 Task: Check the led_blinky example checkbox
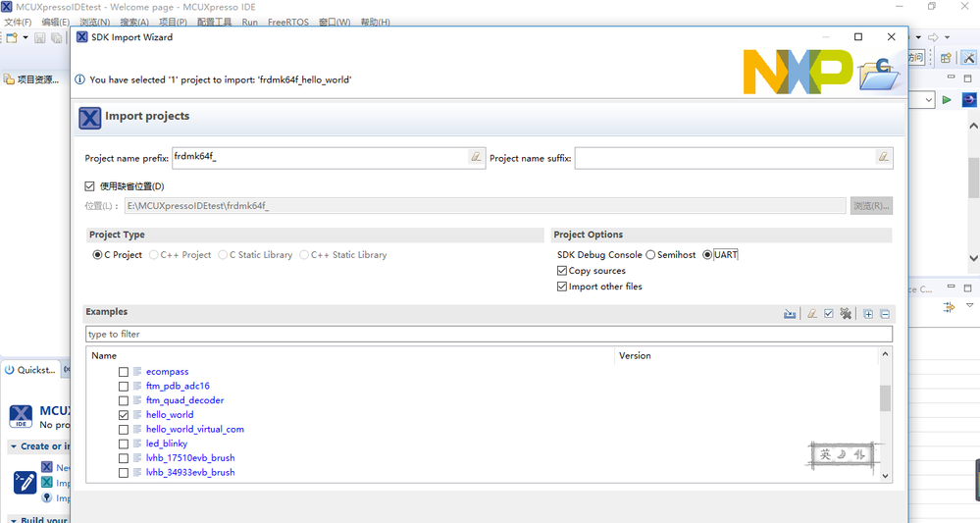click(124, 444)
